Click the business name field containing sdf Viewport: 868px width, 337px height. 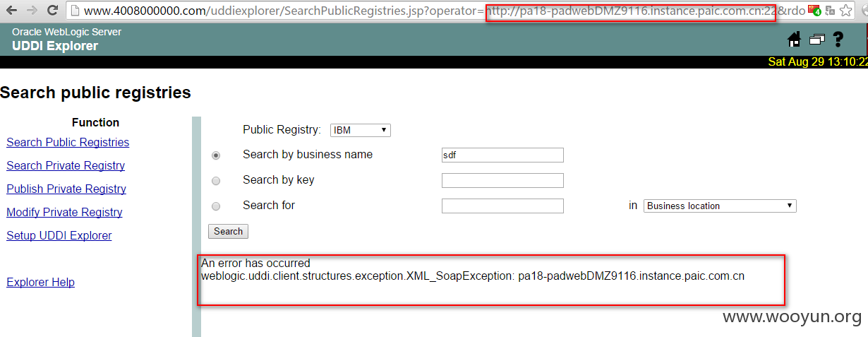point(502,155)
